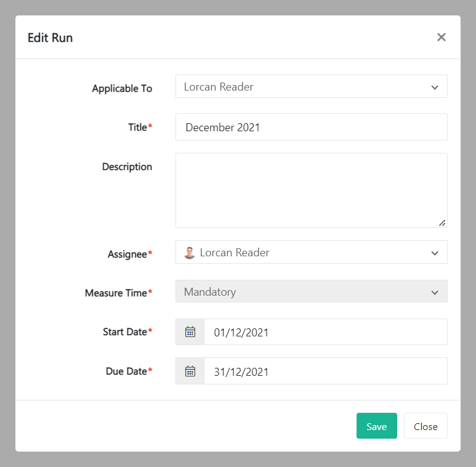Viewport: 476px width, 467px height.
Task: Click the Measure Time field label
Action: (x=117, y=293)
